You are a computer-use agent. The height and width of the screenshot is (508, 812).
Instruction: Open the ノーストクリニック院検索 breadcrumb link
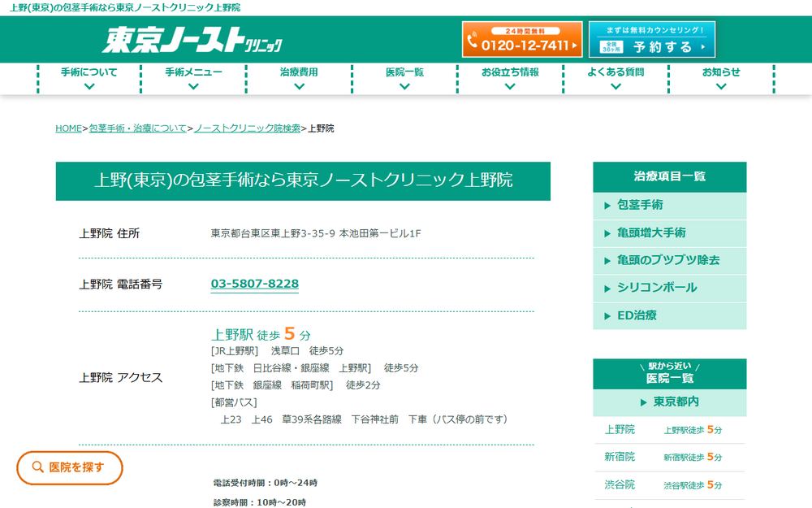point(247,128)
